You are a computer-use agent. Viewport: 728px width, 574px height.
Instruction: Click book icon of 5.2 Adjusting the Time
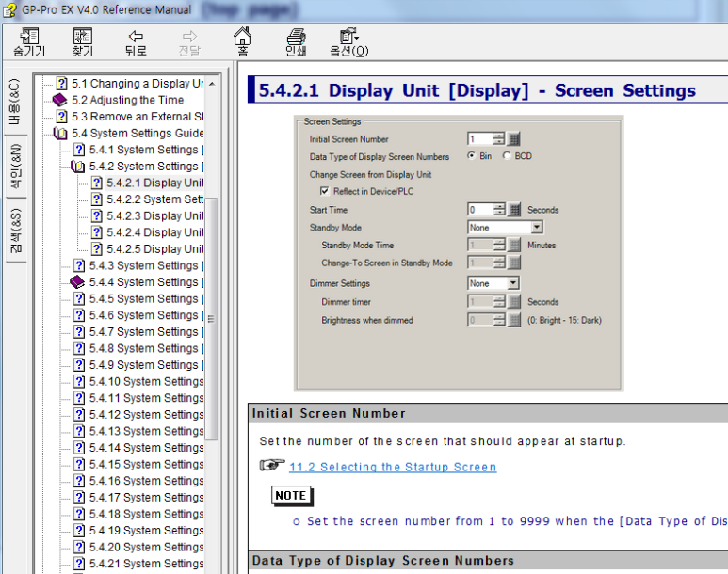[x=60, y=100]
